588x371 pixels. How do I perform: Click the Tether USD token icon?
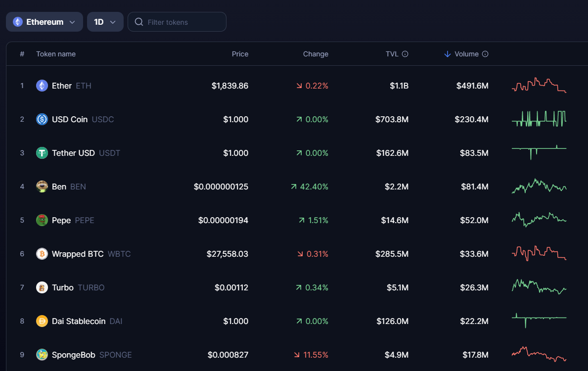[42, 153]
